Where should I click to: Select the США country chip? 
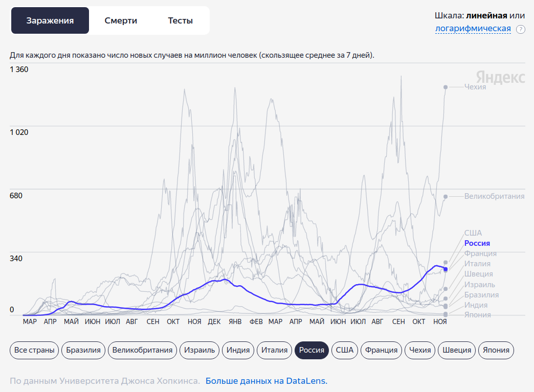344,350
